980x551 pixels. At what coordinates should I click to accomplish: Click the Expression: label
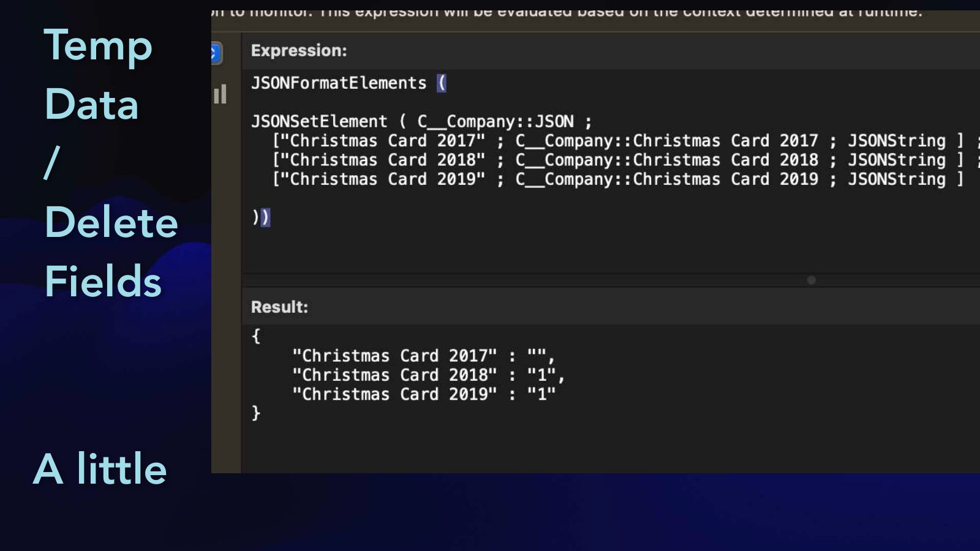click(299, 50)
